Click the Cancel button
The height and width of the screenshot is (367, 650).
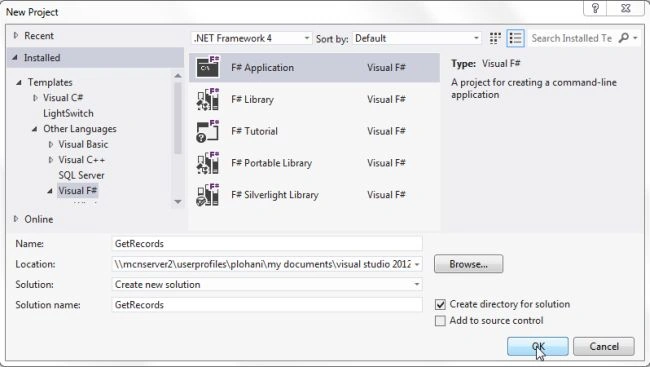[x=604, y=346]
